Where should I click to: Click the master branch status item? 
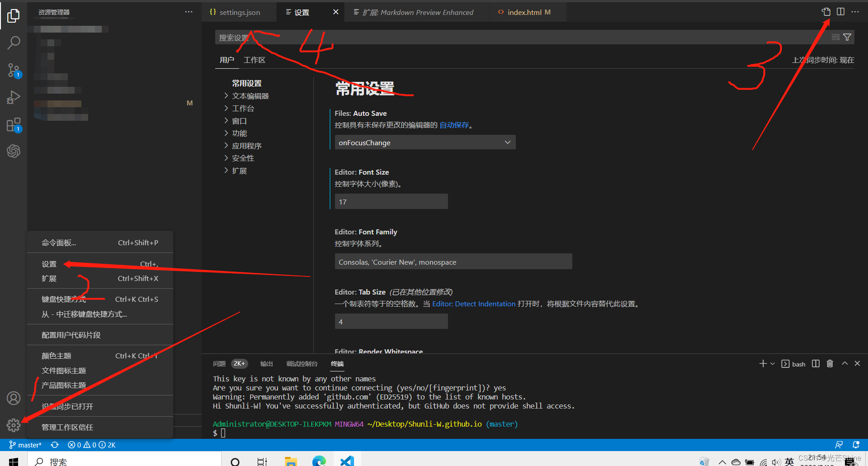25,445
